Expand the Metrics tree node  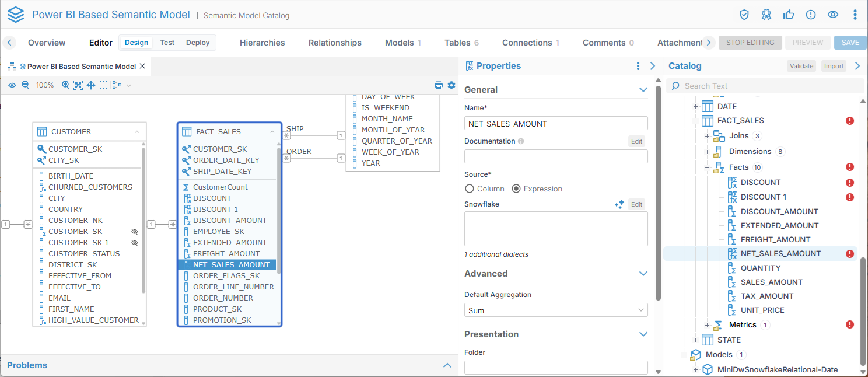[707, 325]
